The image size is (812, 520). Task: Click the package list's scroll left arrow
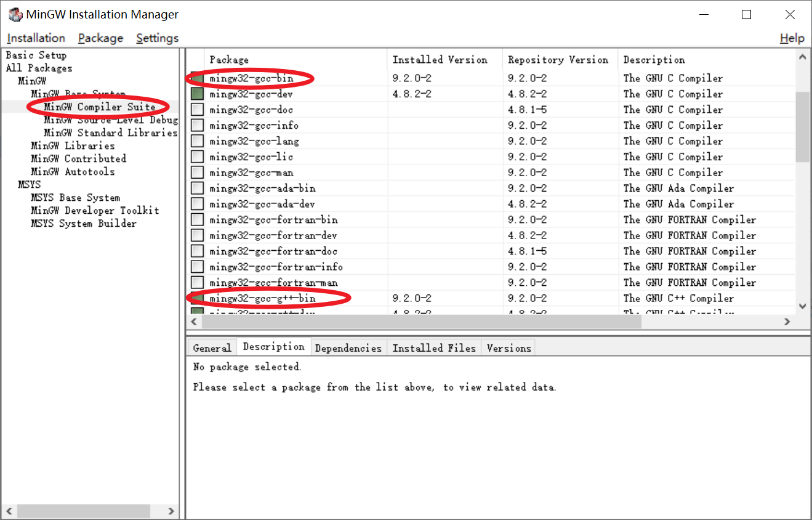tap(195, 322)
